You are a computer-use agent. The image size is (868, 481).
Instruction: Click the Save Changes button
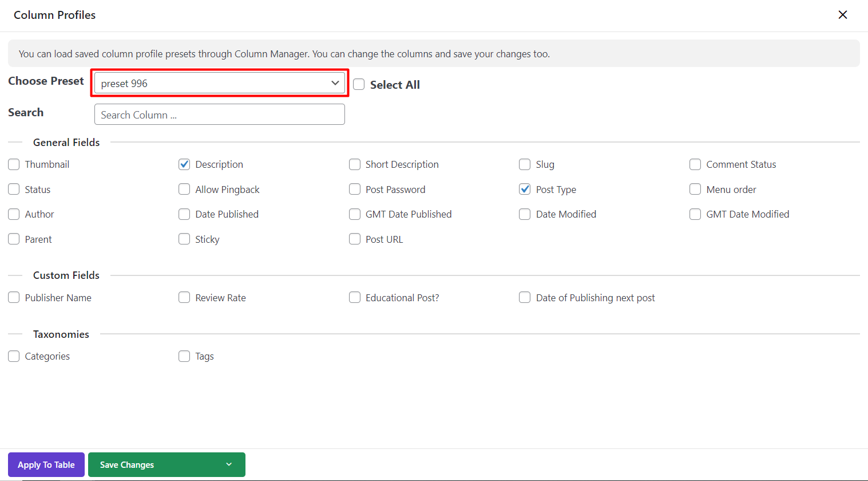coord(127,464)
